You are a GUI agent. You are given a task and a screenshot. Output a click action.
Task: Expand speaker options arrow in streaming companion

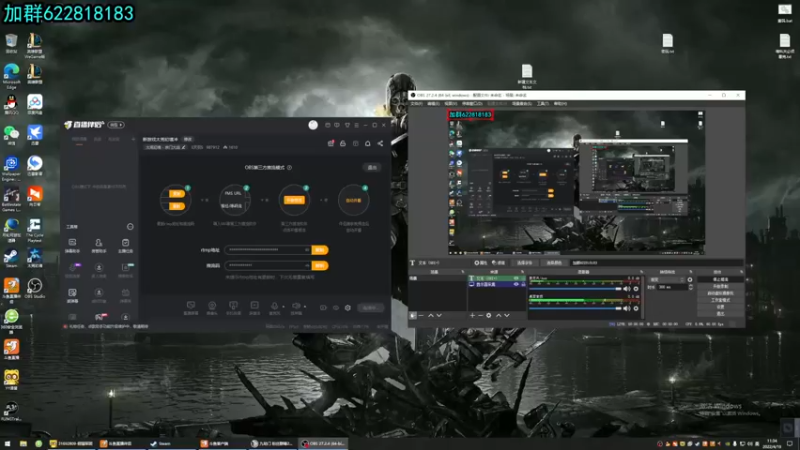coord(305,307)
